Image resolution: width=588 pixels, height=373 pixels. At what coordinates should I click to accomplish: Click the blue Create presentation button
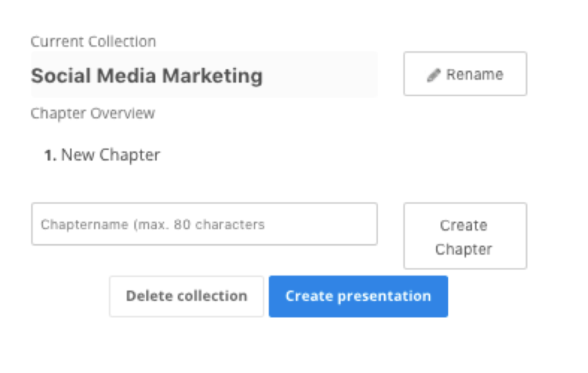358,296
